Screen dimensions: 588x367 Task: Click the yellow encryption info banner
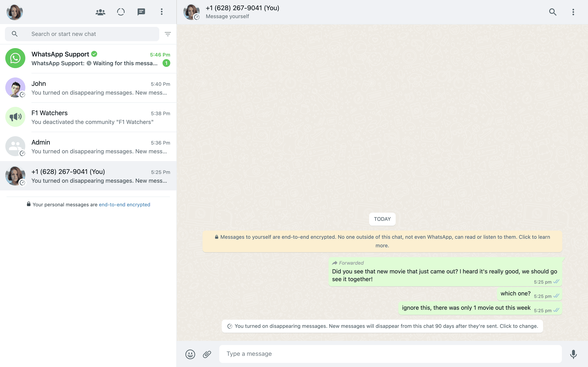pos(382,241)
